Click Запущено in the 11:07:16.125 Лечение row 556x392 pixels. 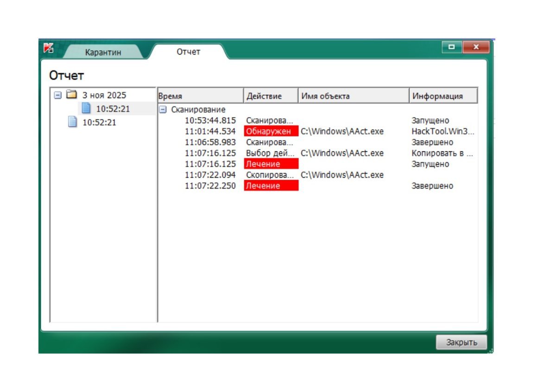(430, 164)
